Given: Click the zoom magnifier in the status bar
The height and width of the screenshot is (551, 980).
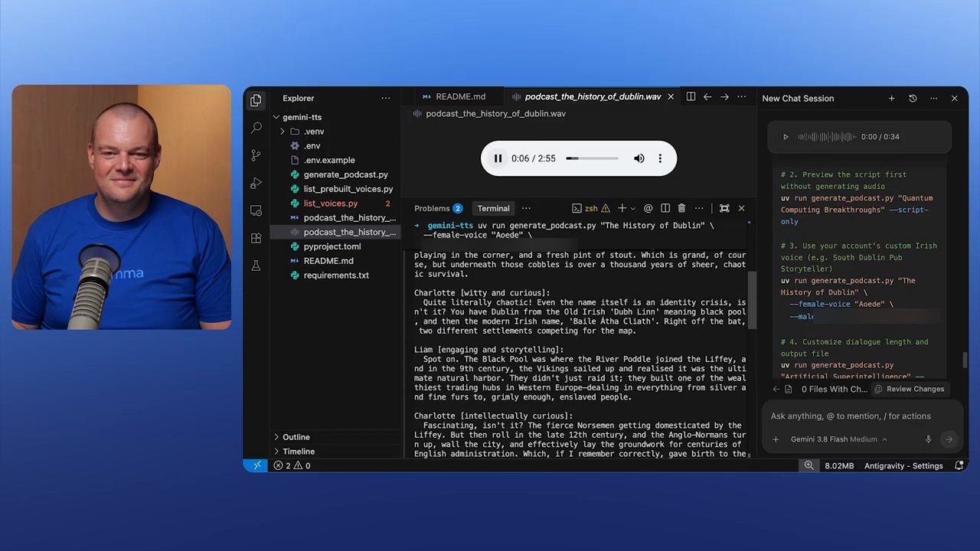Looking at the screenshot, I should (808, 465).
